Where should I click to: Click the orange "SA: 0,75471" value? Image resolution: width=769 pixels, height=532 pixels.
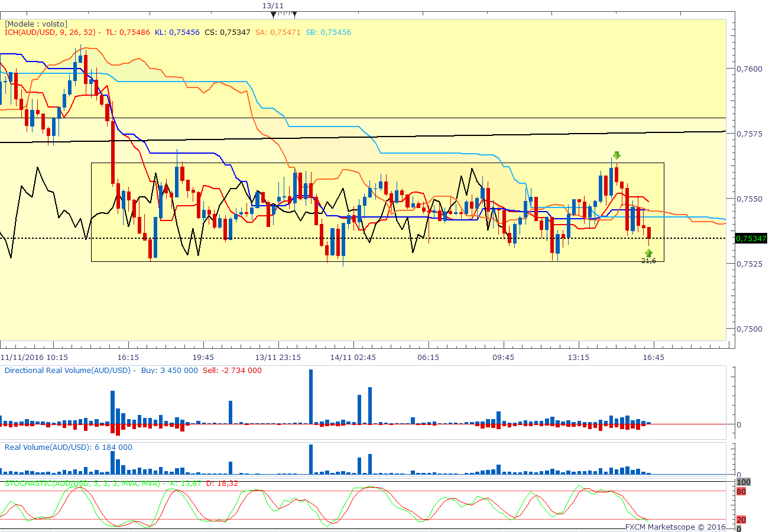click(278, 32)
